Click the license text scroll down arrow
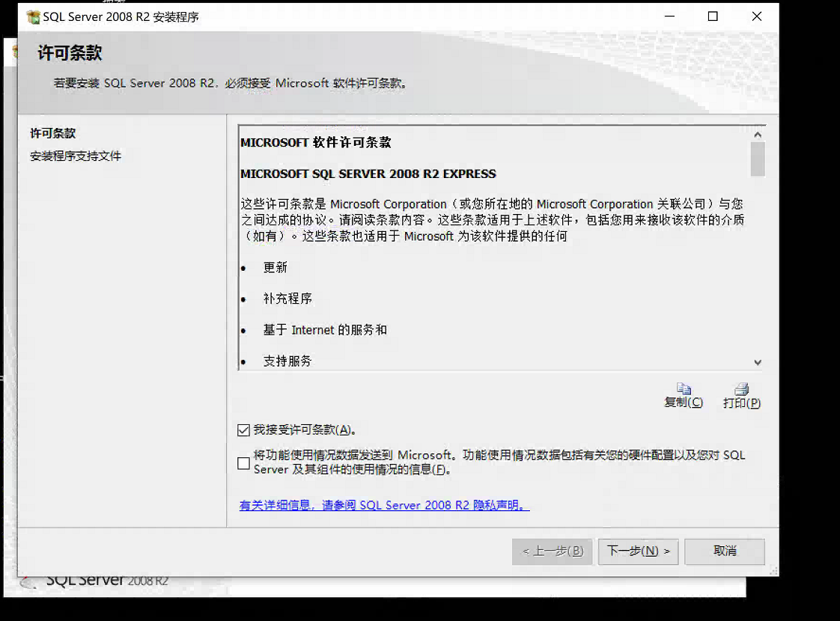 point(758,362)
